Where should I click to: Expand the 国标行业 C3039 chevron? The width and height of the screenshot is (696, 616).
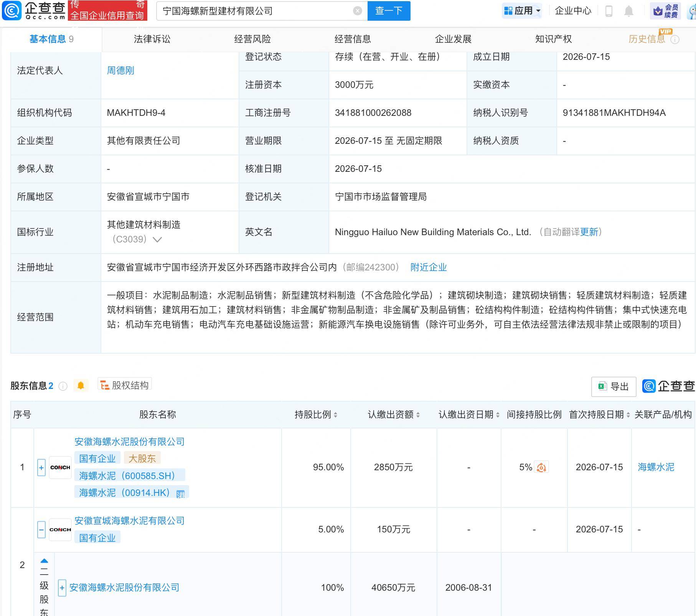coord(157,240)
